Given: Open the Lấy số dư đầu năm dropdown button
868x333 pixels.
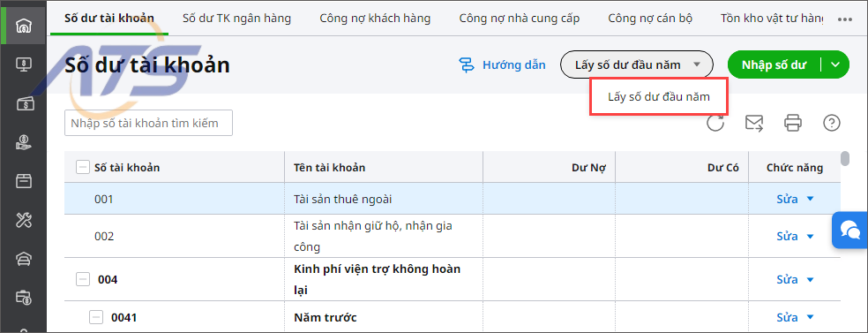Looking at the screenshot, I should [x=637, y=64].
